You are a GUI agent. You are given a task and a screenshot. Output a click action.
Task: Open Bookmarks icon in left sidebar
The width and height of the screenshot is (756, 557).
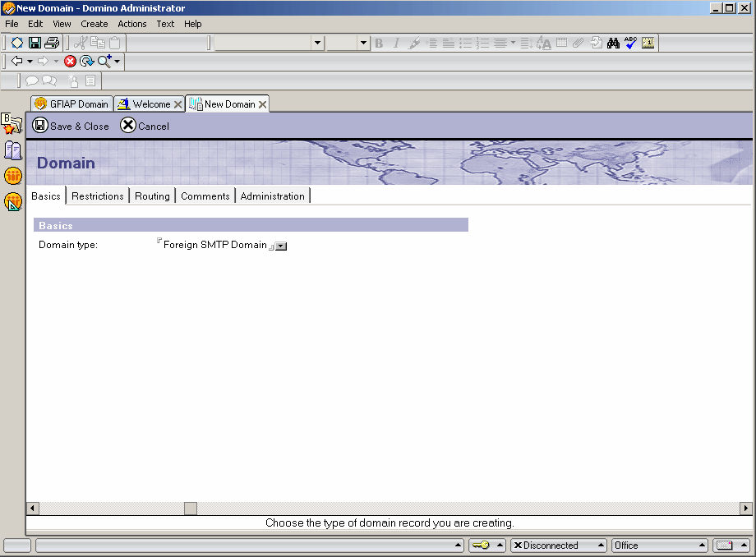(12, 124)
